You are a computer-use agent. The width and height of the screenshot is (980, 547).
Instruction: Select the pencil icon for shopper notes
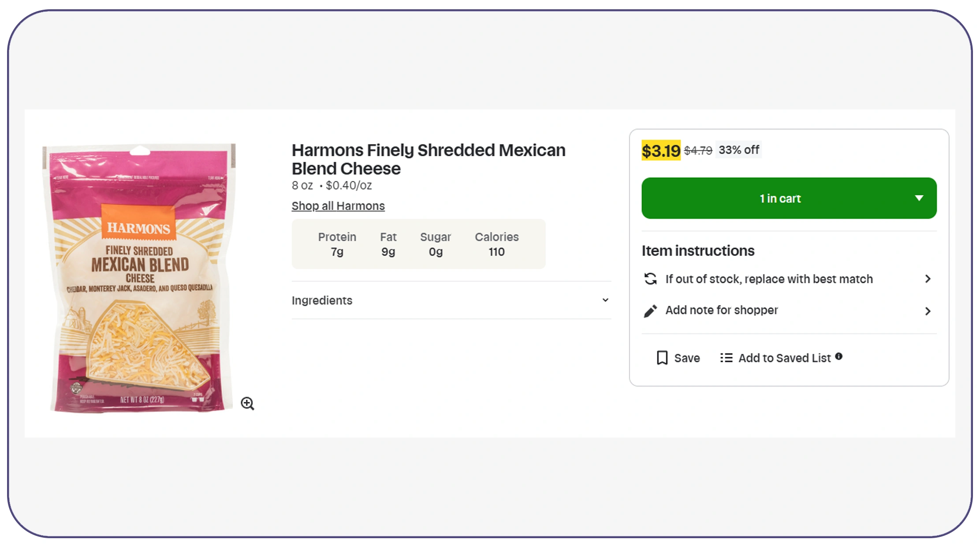coord(651,310)
